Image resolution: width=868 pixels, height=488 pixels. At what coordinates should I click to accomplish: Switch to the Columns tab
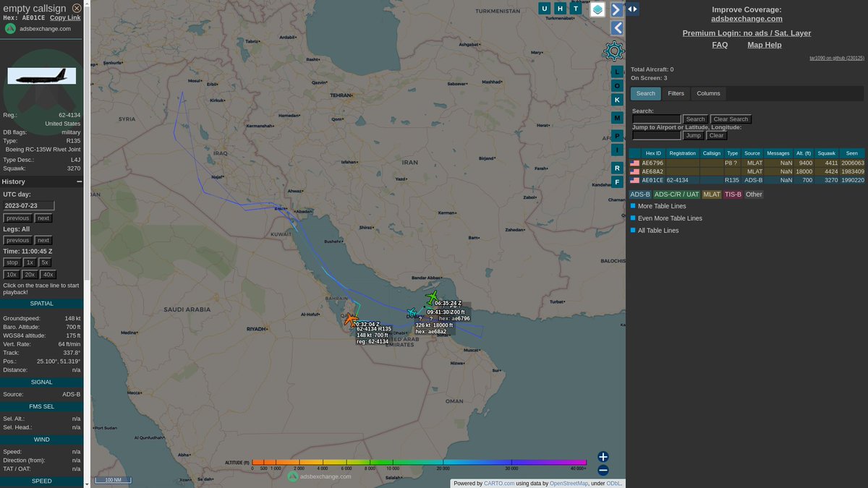tap(708, 93)
